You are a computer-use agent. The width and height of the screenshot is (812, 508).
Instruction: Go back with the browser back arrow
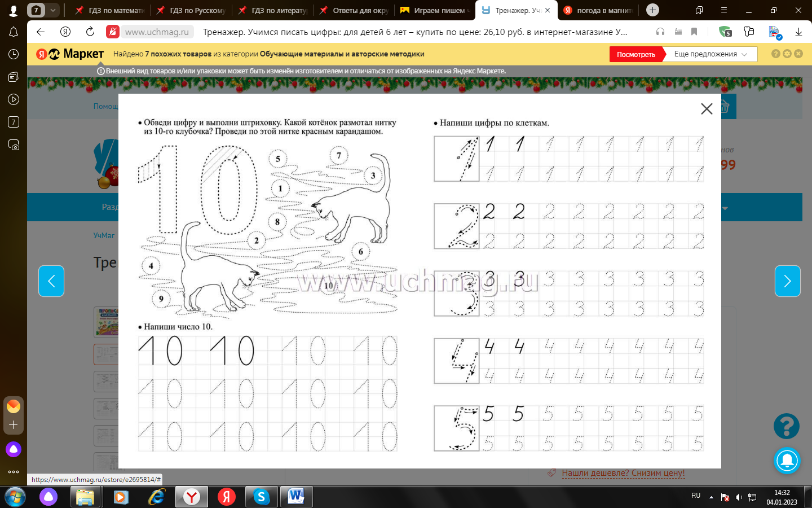click(x=41, y=32)
